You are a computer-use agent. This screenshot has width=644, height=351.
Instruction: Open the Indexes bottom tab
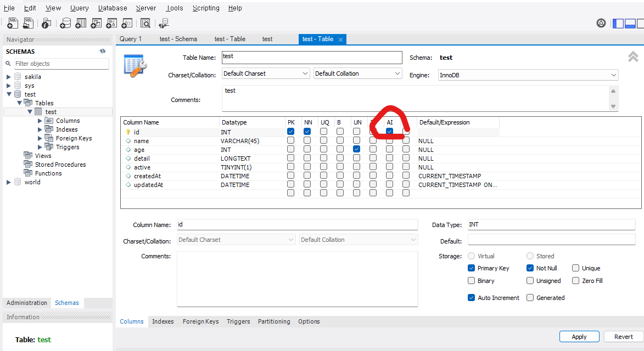pos(163,321)
